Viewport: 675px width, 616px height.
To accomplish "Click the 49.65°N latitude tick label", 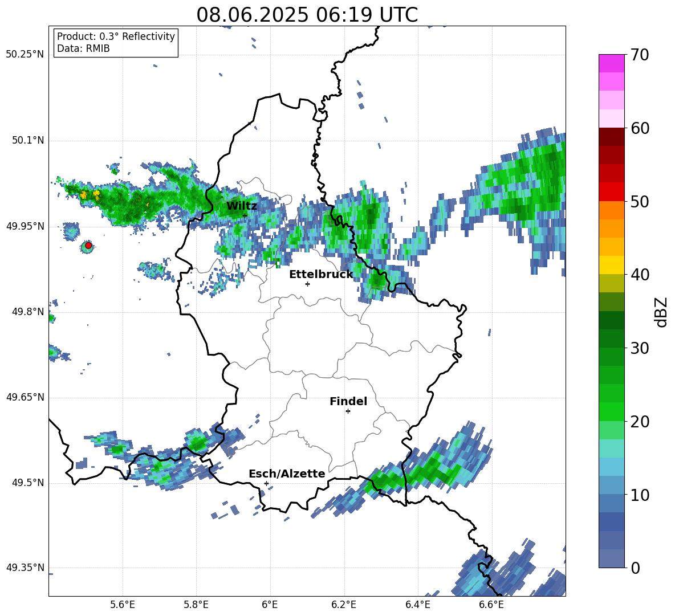I will 25,398.
